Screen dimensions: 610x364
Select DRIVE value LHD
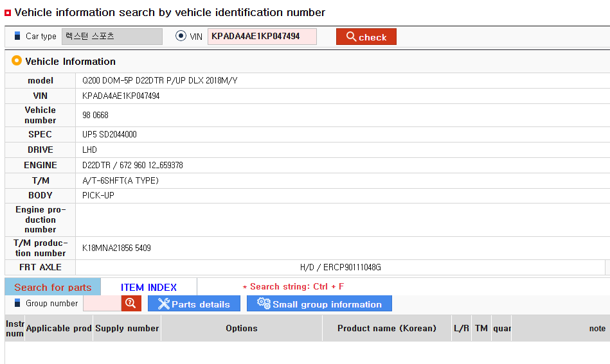pyautogui.click(x=89, y=150)
